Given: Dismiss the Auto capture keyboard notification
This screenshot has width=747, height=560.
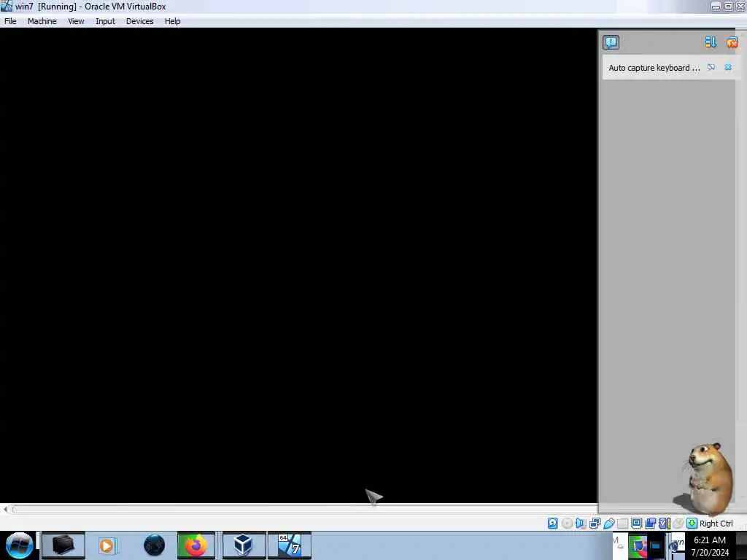Looking at the screenshot, I should pyautogui.click(x=728, y=67).
